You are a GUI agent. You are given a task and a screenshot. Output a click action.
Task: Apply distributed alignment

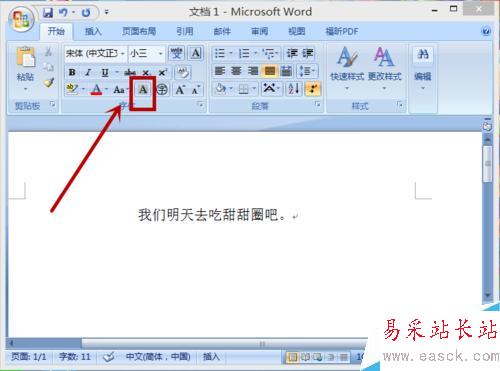pos(286,71)
